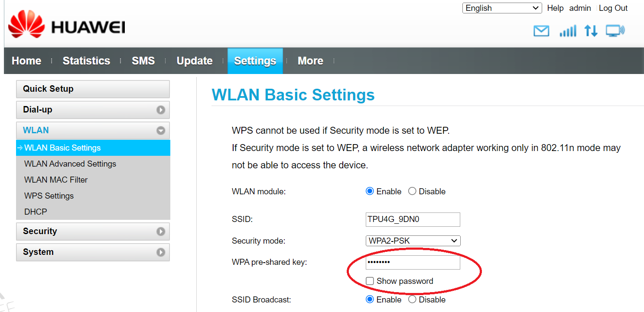Click the data transfer arrows icon
Screen dimensions: 644x312
click(x=591, y=31)
